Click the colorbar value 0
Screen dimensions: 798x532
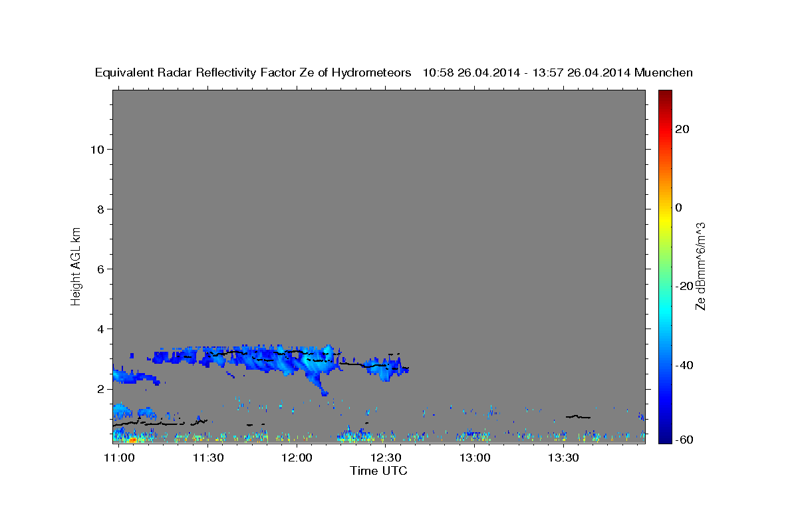tap(678, 207)
